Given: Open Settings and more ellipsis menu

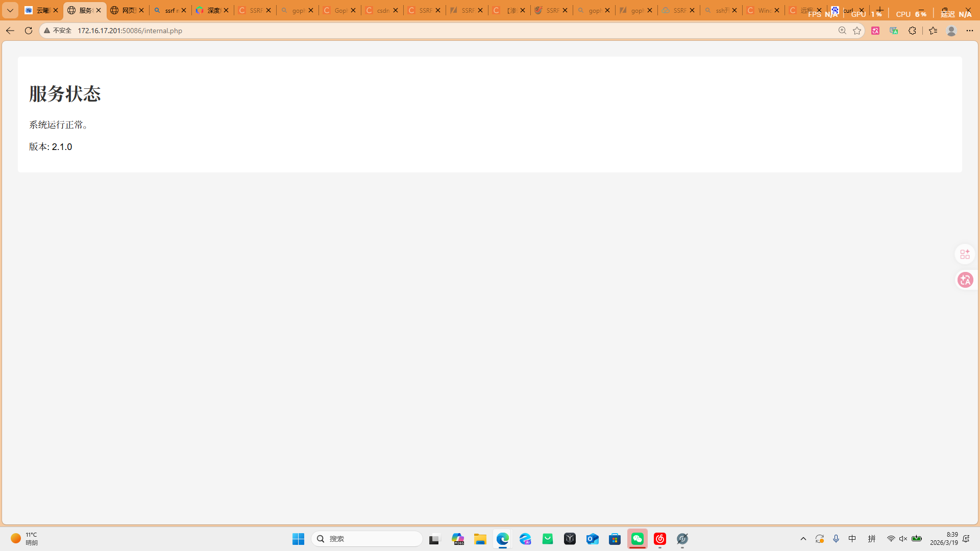Looking at the screenshot, I should [x=970, y=31].
